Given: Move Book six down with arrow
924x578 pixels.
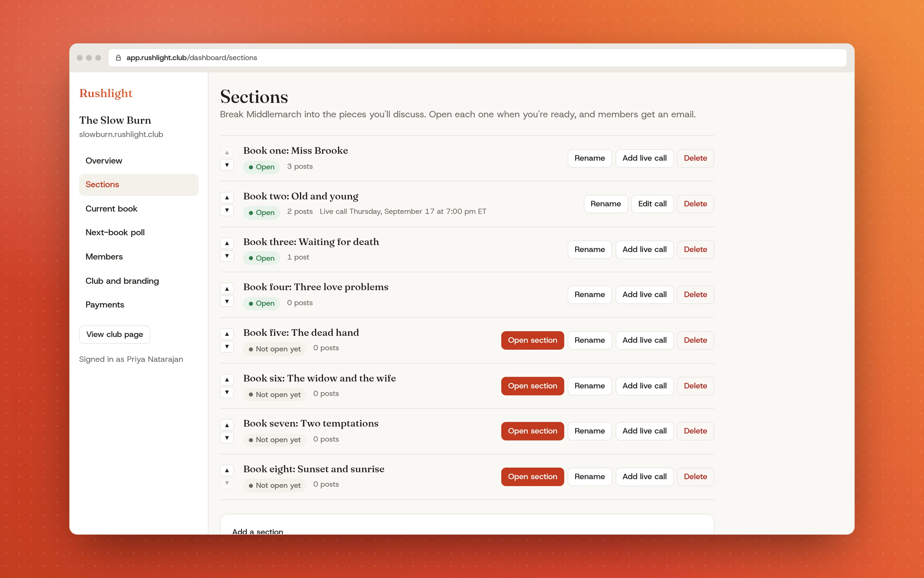Looking at the screenshot, I should point(227,392).
